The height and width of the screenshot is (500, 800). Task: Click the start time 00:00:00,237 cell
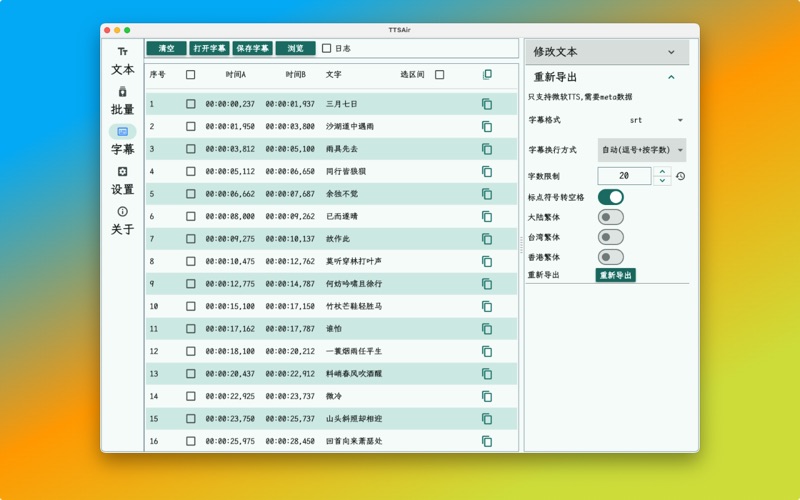tap(230, 104)
